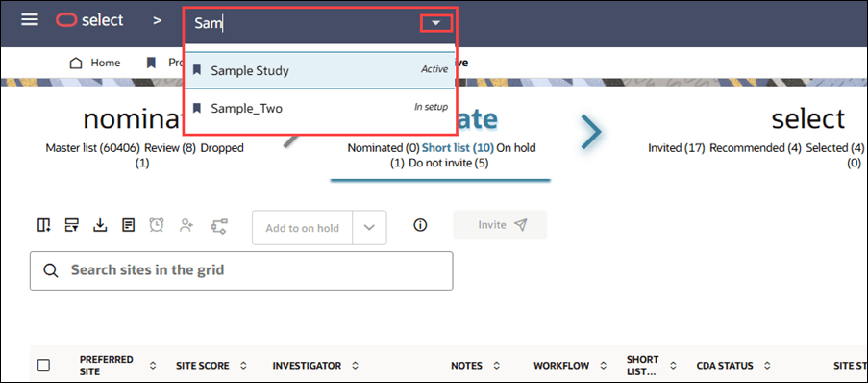Sort by Preferred Site column
This screenshot has width=868, height=383.
coord(153,366)
